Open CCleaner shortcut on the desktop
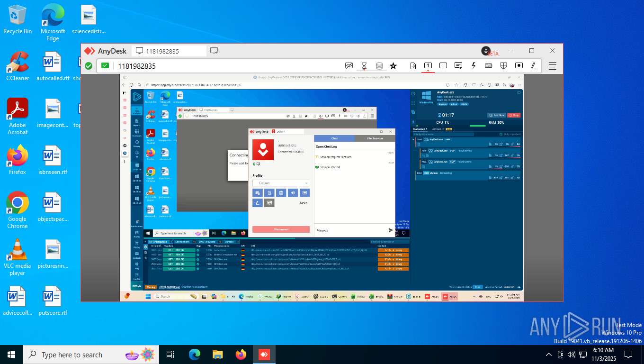The width and height of the screenshot is (644, 364). [x=18, y=66]
